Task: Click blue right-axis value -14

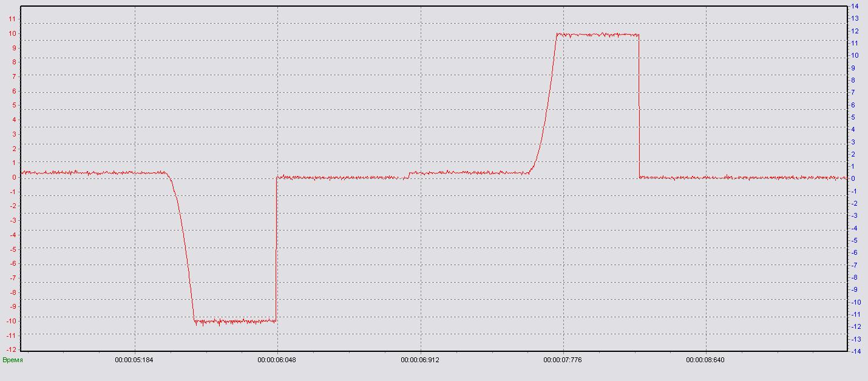Action: 856,351
